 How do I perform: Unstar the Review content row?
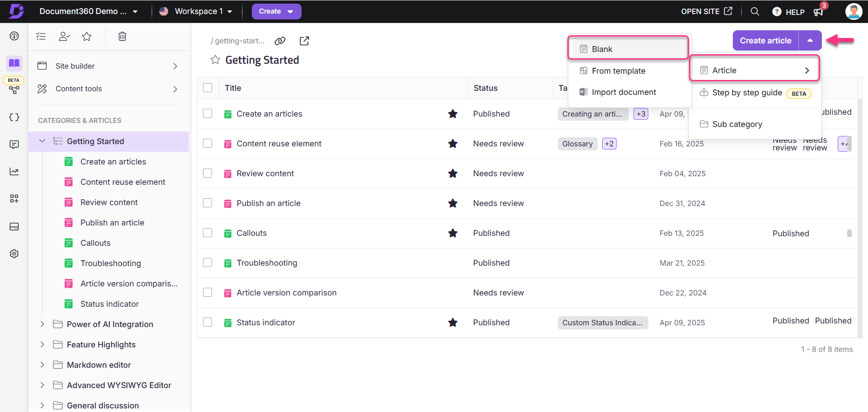point(453,173)
